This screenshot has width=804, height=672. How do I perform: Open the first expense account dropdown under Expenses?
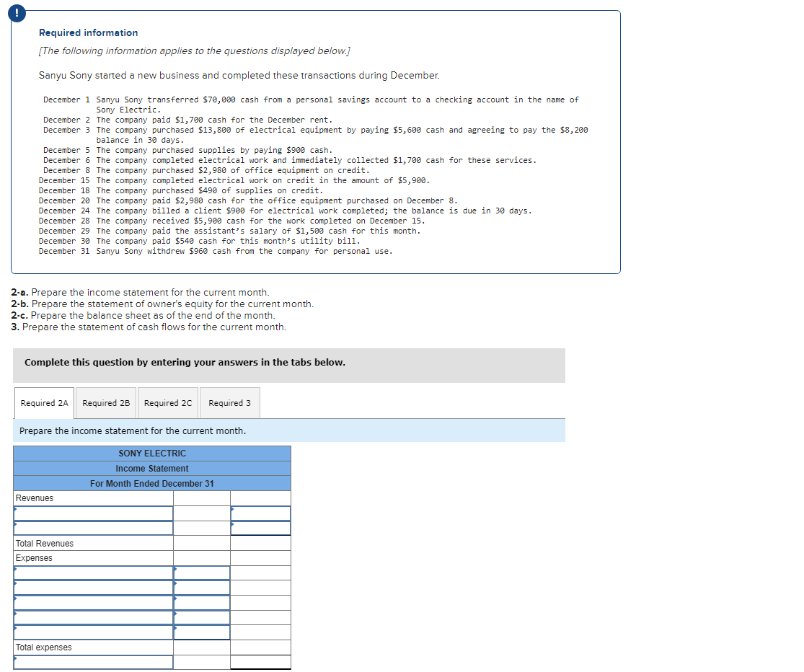[94, 572]
